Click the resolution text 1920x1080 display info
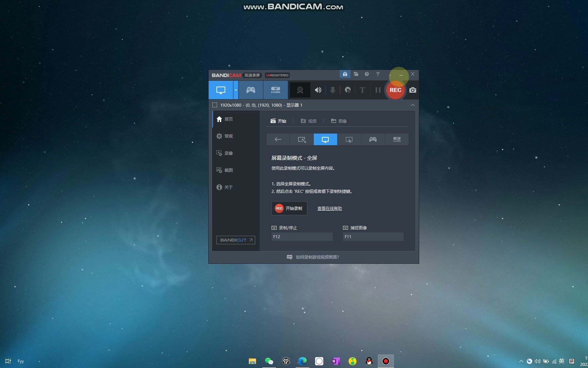588x368 pixels. point(261,105)
